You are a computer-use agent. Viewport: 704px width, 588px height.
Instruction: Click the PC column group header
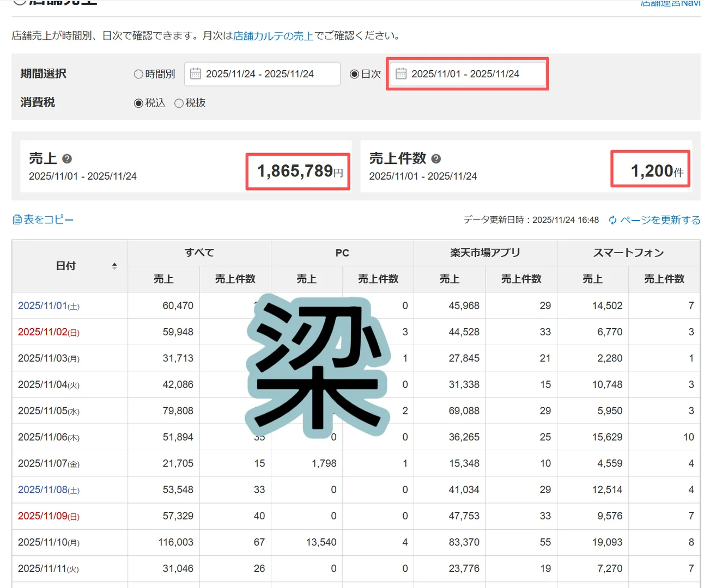(342, 253)
